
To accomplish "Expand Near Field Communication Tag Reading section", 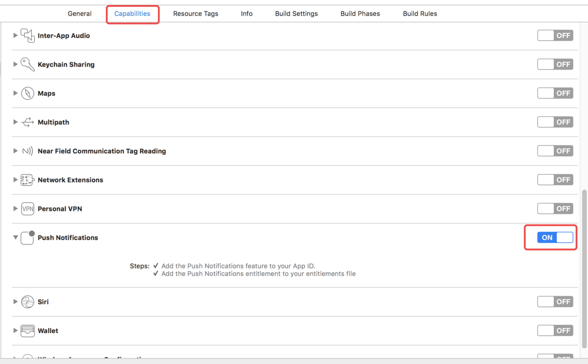I will pos(15,151).
